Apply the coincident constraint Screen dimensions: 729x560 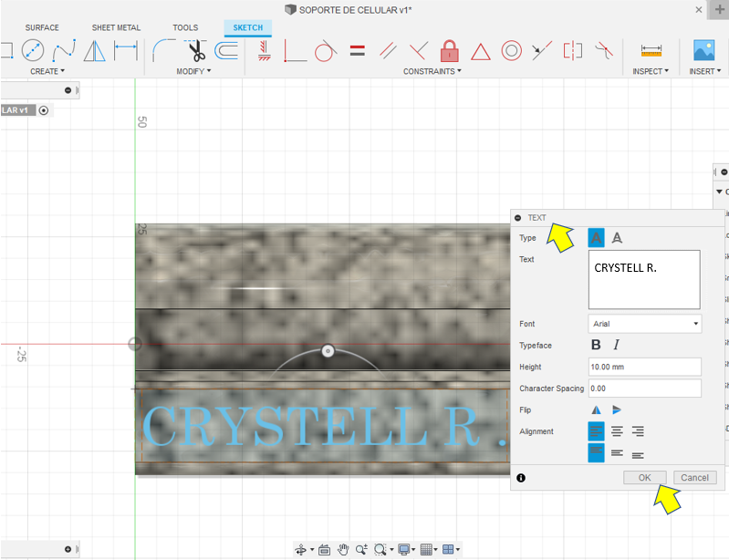[295, 51]
